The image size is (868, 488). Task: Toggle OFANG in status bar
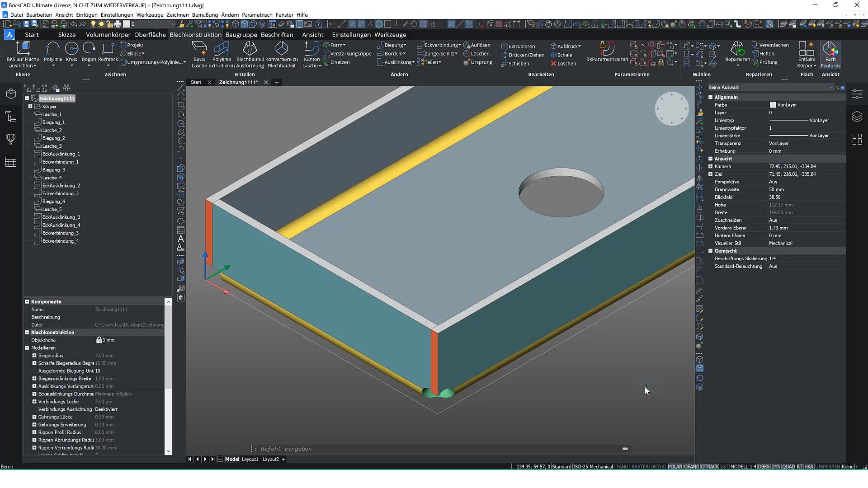692,466
